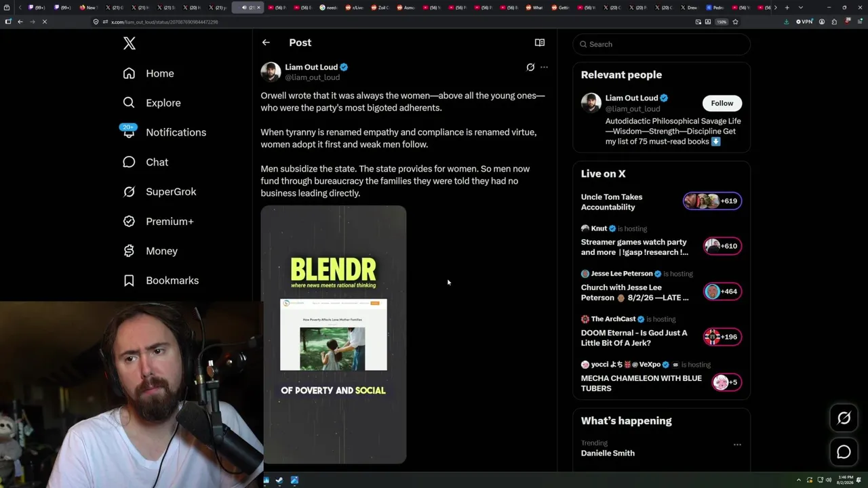868x488 pixels.
Task: Click the X logo in the sidebar
Action: tap(130, 44)
